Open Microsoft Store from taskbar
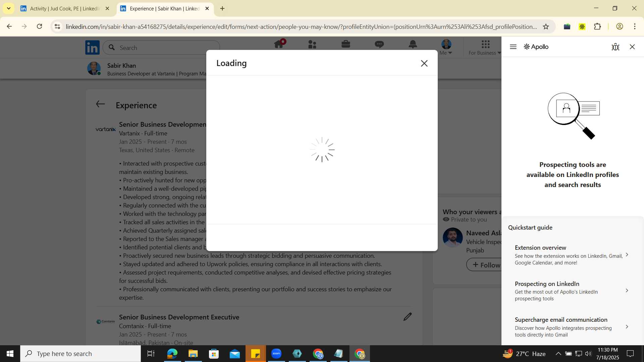Screen dimensions: 644x362 tap(214, 354)
